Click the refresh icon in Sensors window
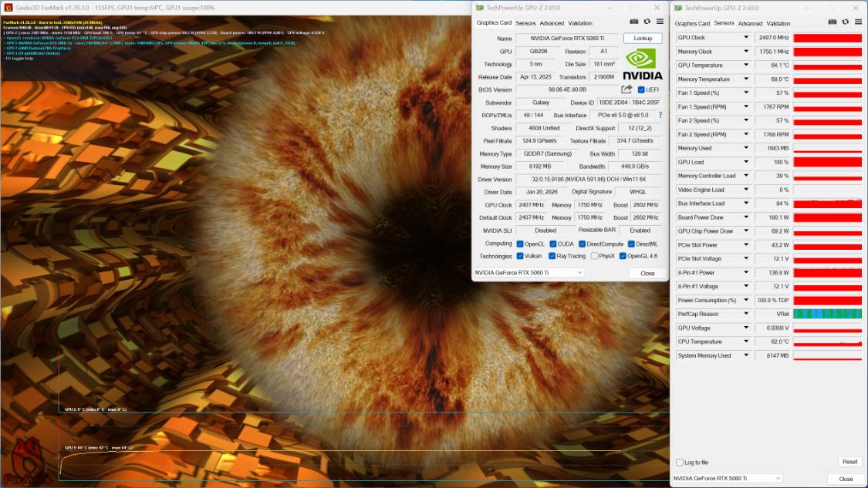The image size is (868, 488). click(x=844, y=23)
